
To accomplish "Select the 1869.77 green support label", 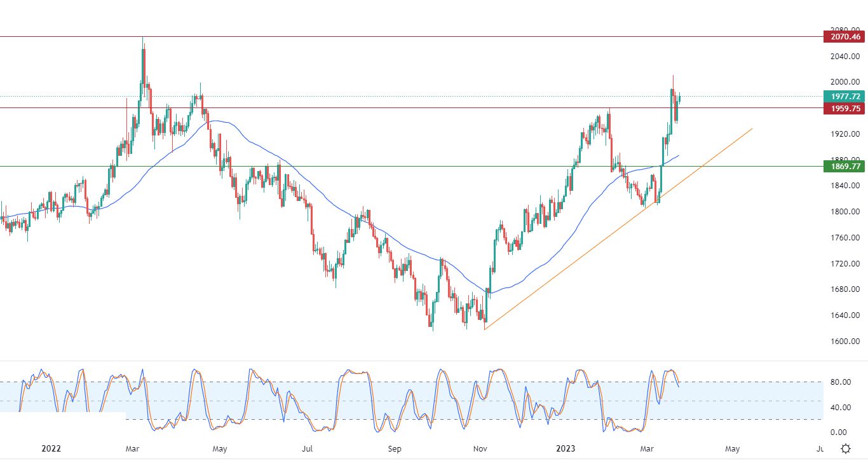I will point(844,167).
